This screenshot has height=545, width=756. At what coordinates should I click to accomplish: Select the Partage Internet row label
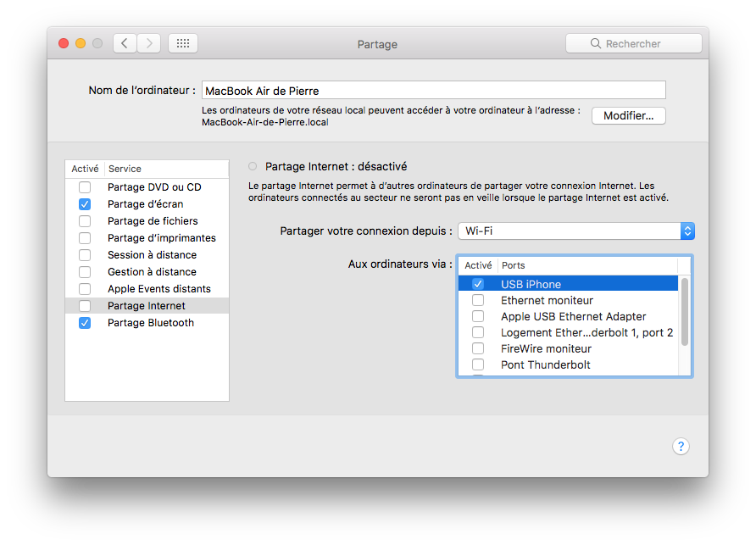coord(146,305)
